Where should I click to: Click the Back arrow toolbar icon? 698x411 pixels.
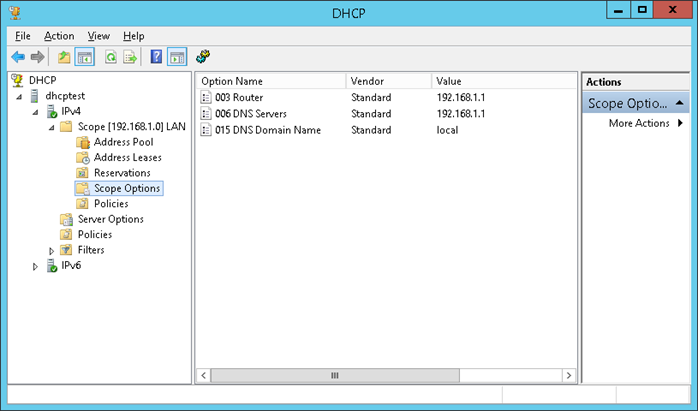coord(17,57)
